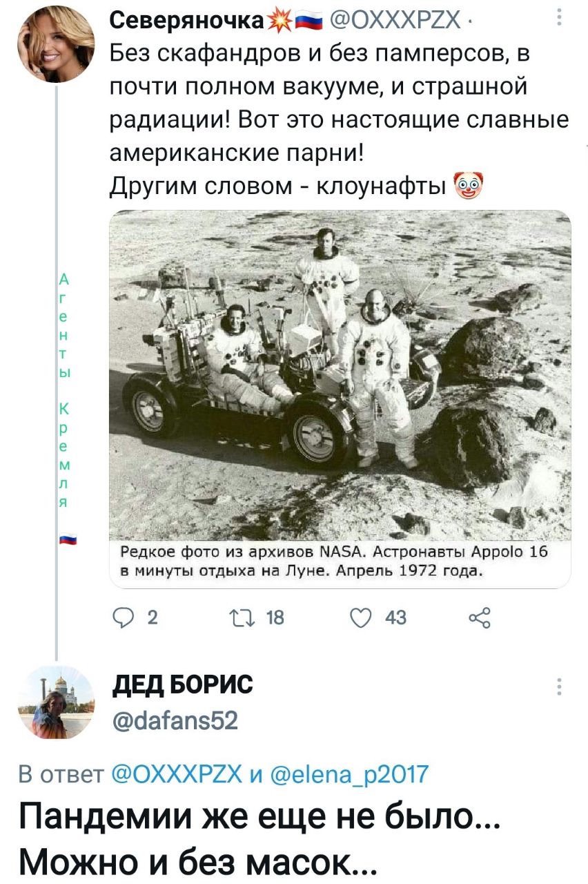588x884 pixels.
Task: Click the reply comment icon showing 2
Action: click(x=121, y=618)
